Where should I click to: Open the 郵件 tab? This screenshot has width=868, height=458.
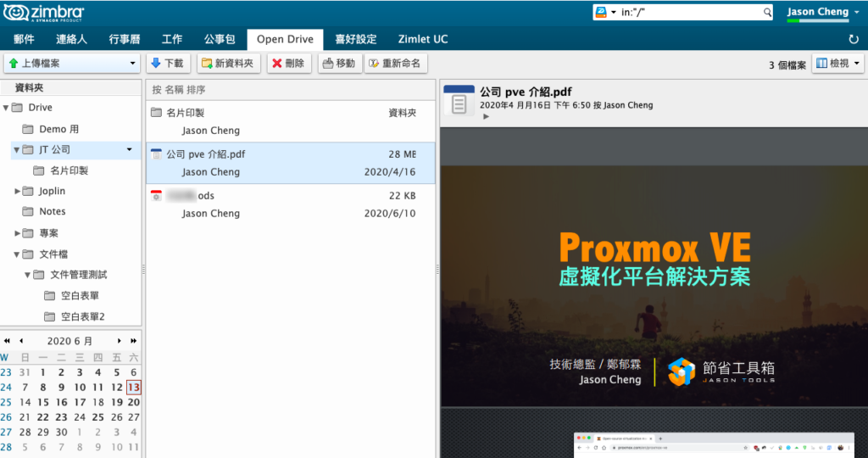[x=24, y=39]
